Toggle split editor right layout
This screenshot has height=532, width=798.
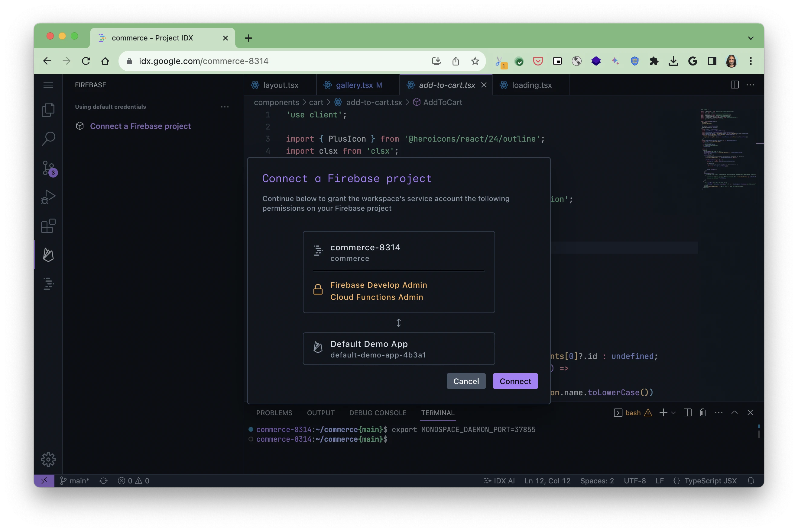[x=735, y=85]
